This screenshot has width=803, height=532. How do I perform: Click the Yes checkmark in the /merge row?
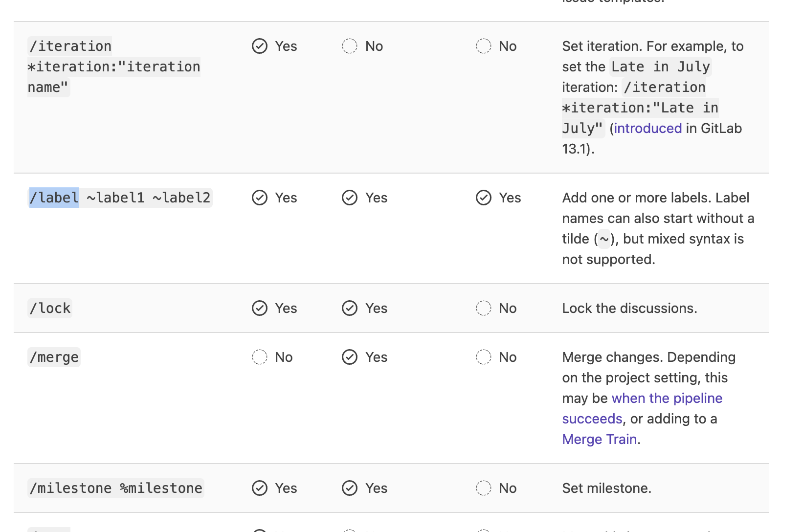tap(350, 357)
